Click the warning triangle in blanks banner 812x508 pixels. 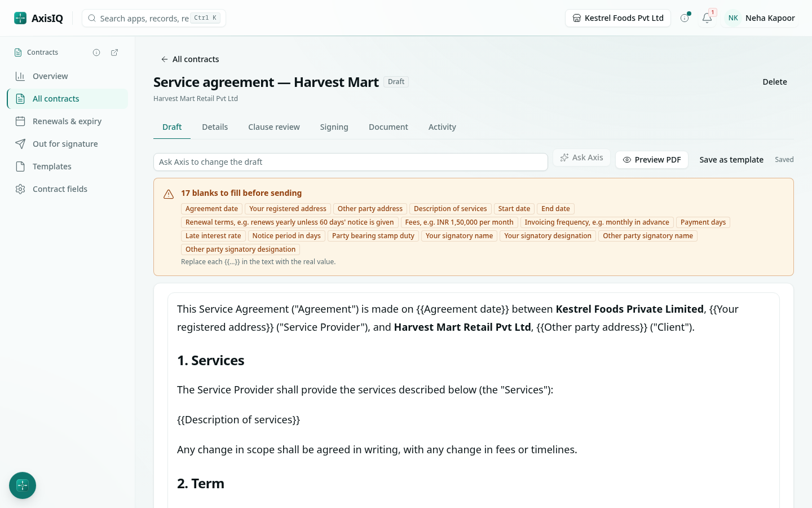169,194
